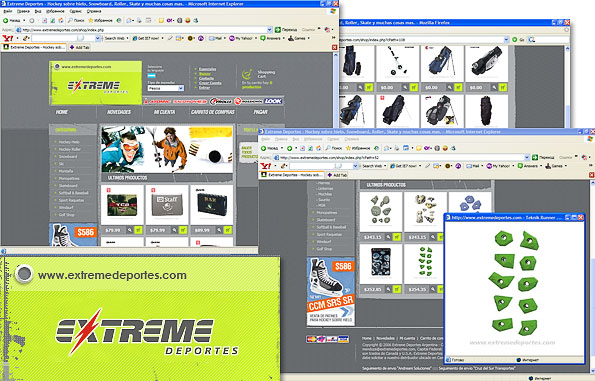Open Windsurf category in climbing holds IE window
595x381 pixels.
324,242
